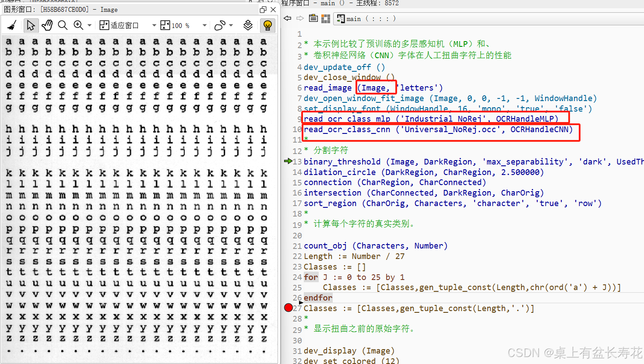Image resolution: width=644 pixels, height=364 pixels.
Task: Click the orange-gray grid icon
Action: 326,18
